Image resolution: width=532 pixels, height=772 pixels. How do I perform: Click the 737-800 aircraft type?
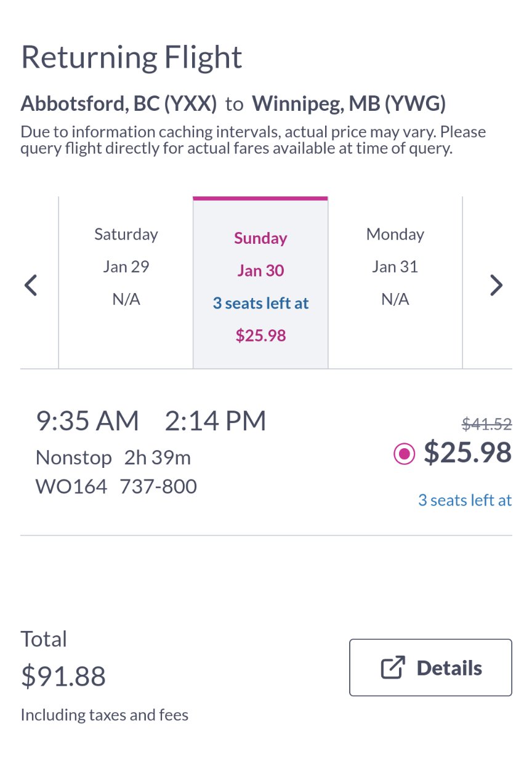[x=158, y=487]
